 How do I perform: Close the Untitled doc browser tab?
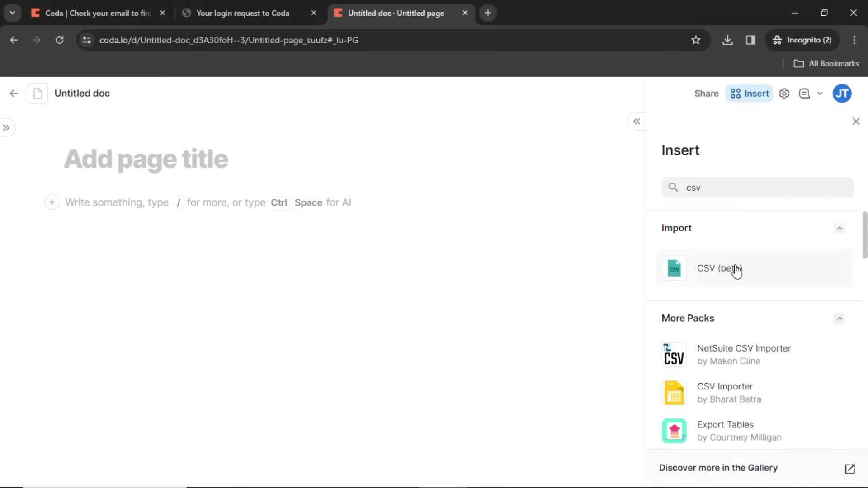click(x=465, y=13)
